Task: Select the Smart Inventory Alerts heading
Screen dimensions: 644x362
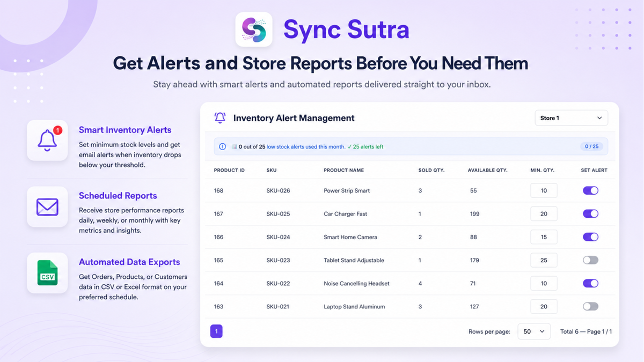Action: click(125, 130)
